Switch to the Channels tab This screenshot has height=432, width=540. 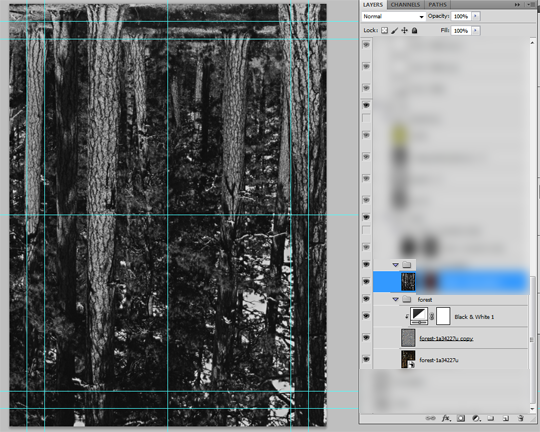point(405,4)
